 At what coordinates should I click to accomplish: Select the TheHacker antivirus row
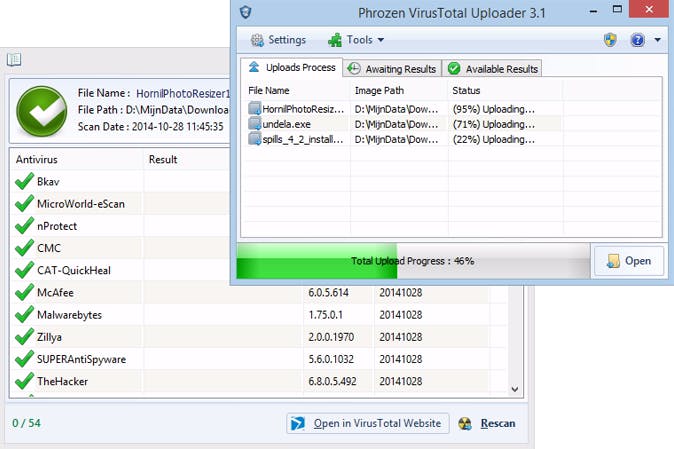(260, 382)
